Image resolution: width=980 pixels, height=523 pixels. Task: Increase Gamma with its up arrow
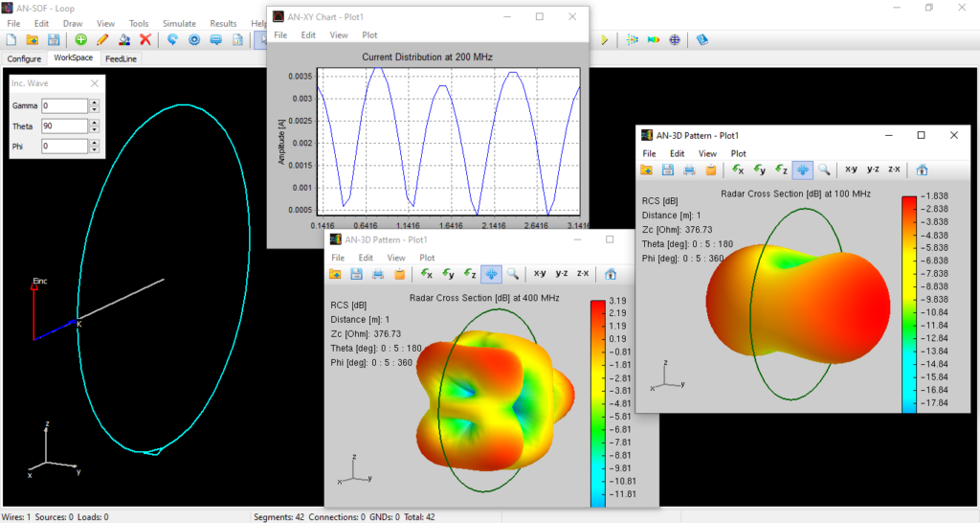95,102
